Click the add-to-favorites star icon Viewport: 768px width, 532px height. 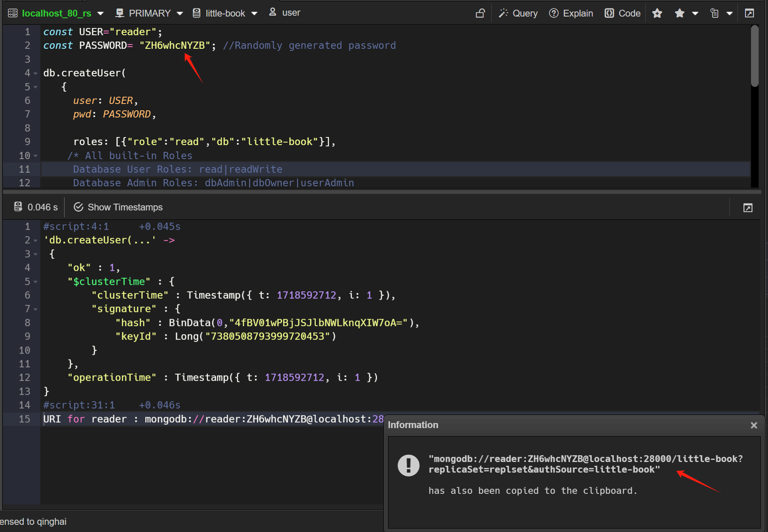click(657, 13)
